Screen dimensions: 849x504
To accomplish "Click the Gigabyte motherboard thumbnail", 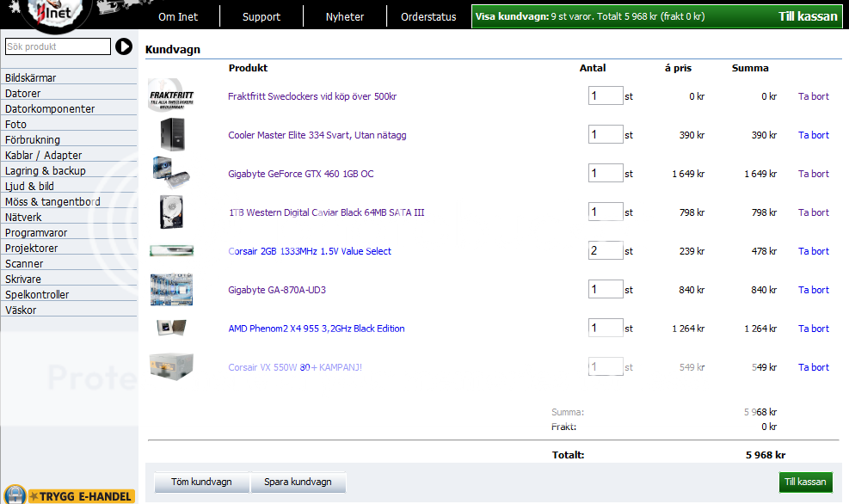I will (171, 290).
